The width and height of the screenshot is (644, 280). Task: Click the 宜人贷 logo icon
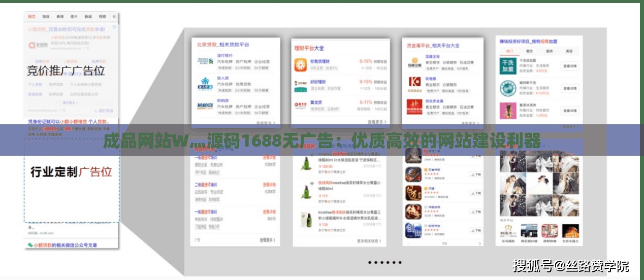pos(205,83)
